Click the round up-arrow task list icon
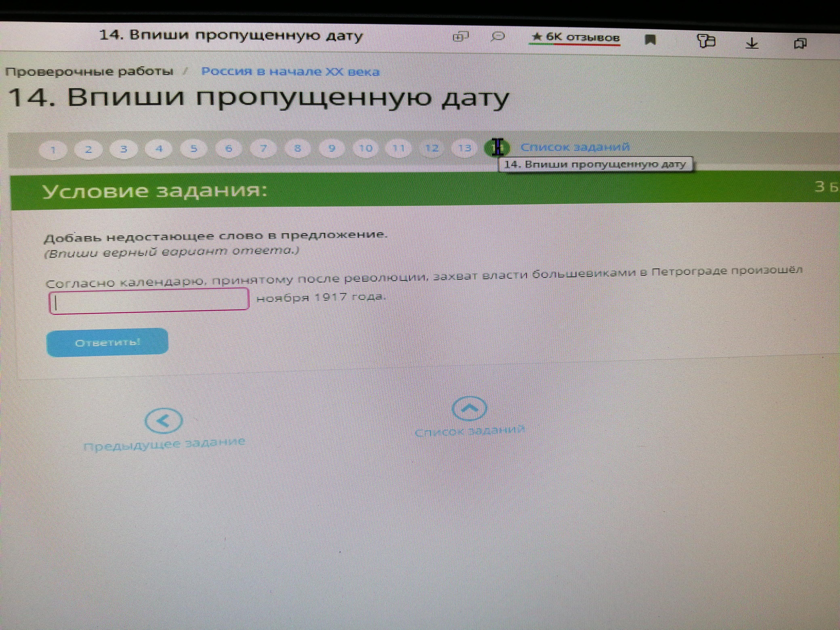 (x=469, y=409)
